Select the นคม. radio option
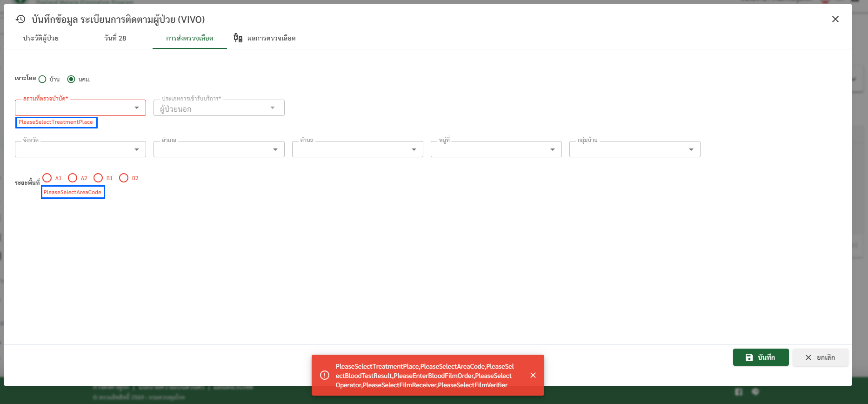The image size is (868, 404). click(71, 79)
